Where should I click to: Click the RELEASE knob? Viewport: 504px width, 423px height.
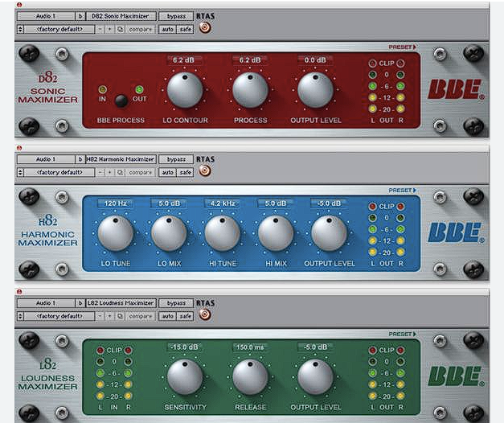coord(250,376)
